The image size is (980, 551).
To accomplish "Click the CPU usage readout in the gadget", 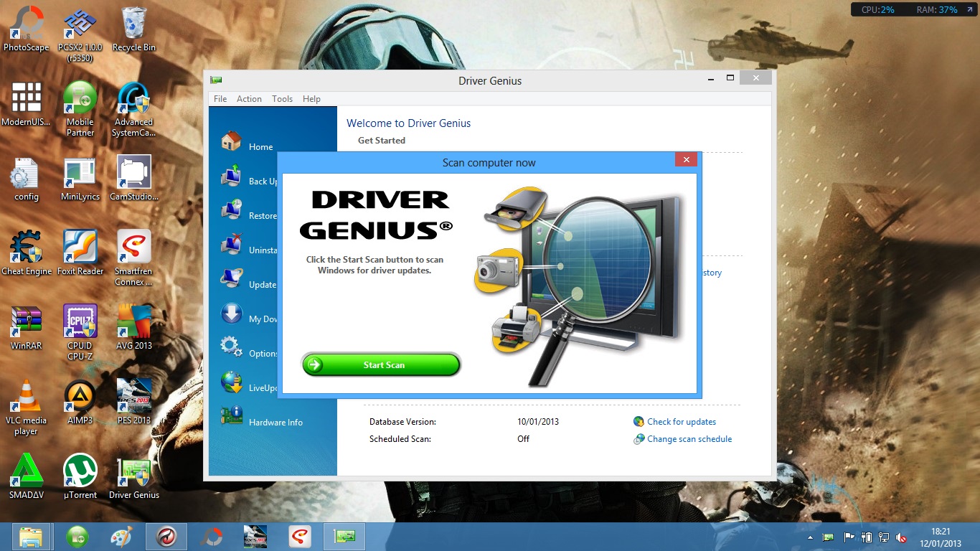I will coord(879,10).
